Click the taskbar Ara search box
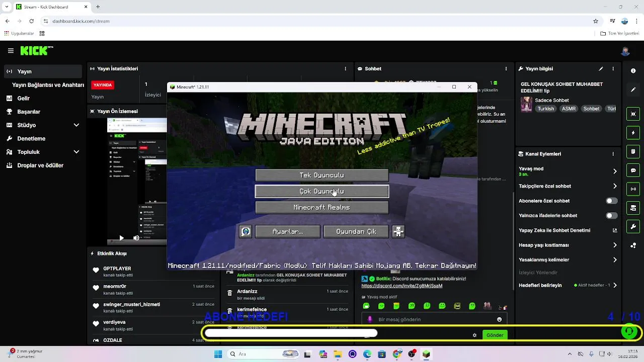The height and width of the screenshot is (362, 644). click(x=264, y=354)
